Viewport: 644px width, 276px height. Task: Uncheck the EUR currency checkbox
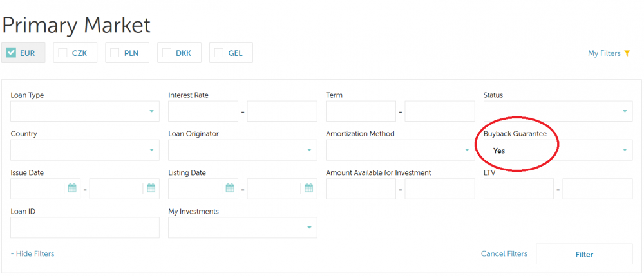pyautogui.click(x=11, y=53)
